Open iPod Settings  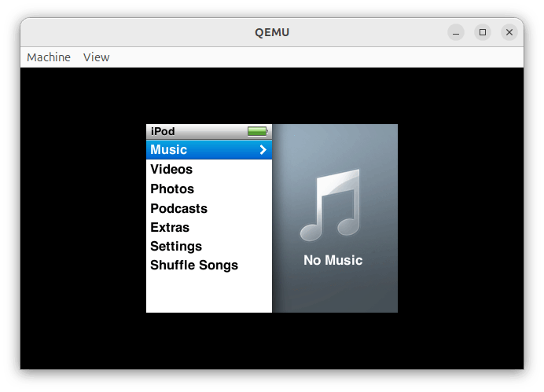click(x=209, y=246)
